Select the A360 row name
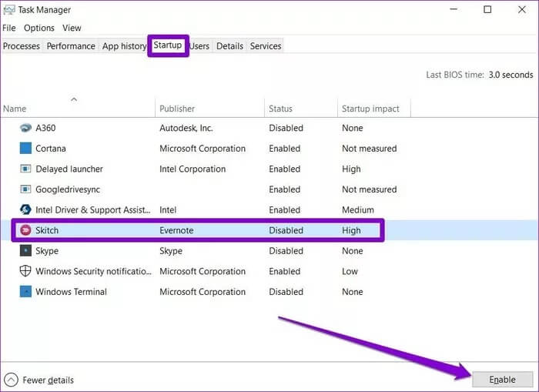The image size is (539, 392). (45, 128)
